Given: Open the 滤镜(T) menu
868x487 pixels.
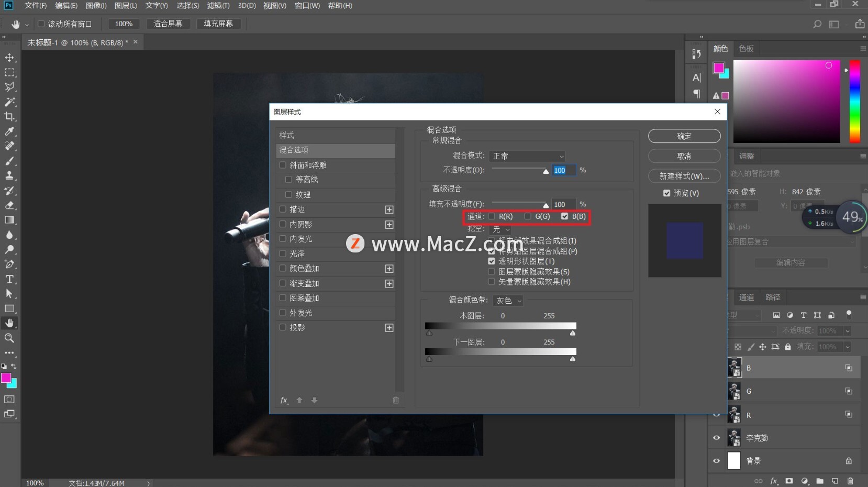Looking at the screenshot, I should tap(218, 5).
